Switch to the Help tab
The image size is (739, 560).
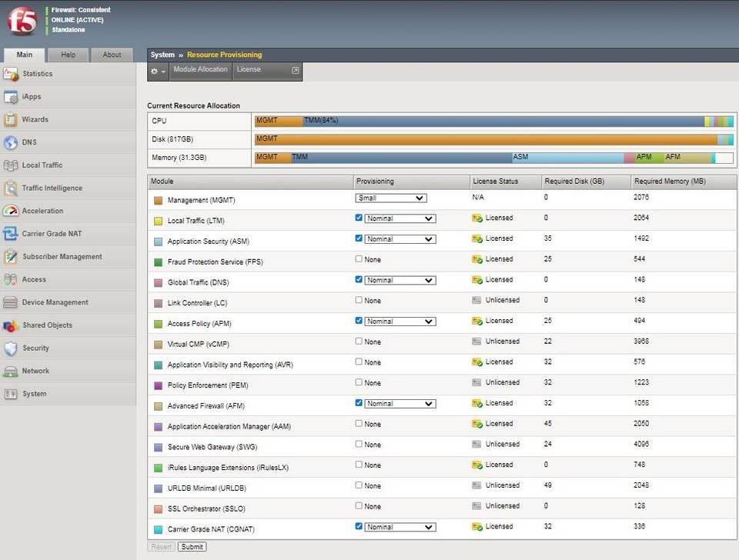pyautogui.click(x=69, y=55)
